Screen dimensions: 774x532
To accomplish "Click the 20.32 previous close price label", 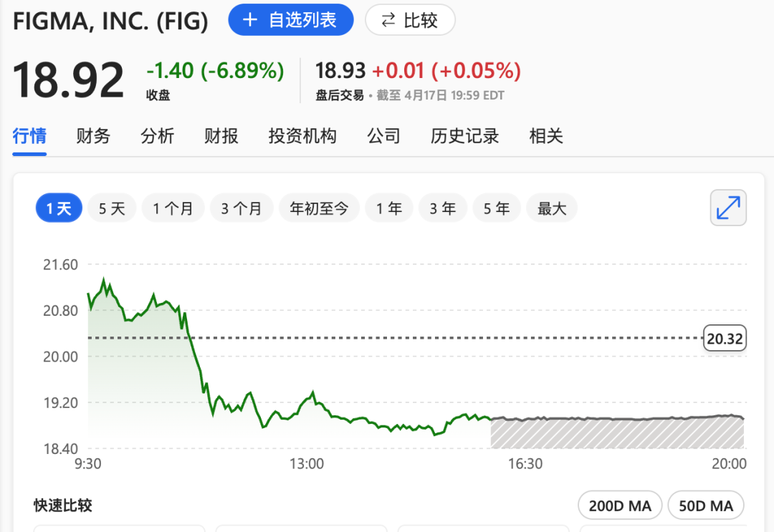I will 725,337.
